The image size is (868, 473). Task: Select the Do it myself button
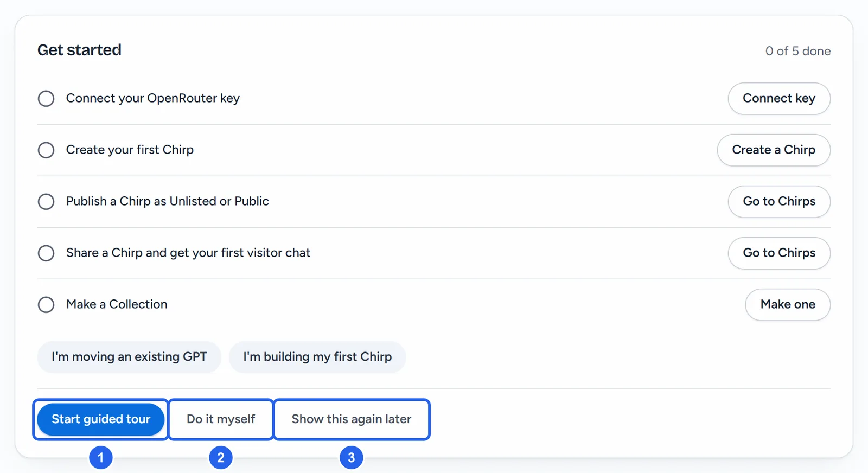[x=221, y=419]
